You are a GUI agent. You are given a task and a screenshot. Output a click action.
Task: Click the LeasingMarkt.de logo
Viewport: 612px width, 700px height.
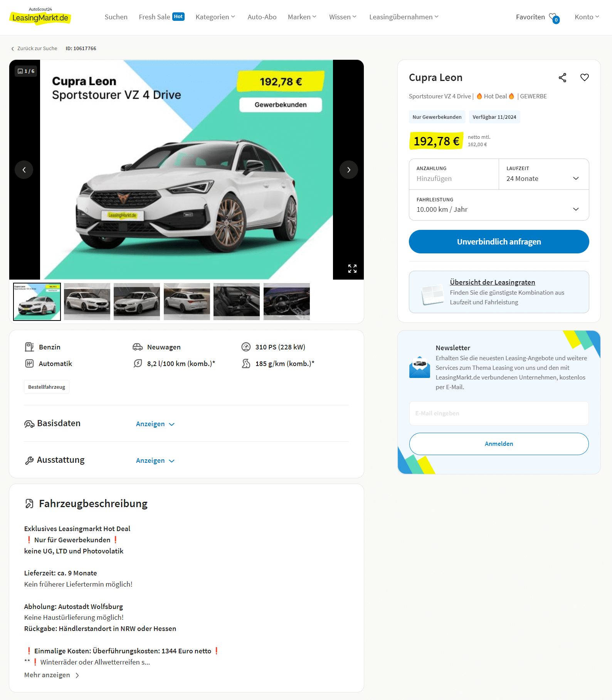40,16
